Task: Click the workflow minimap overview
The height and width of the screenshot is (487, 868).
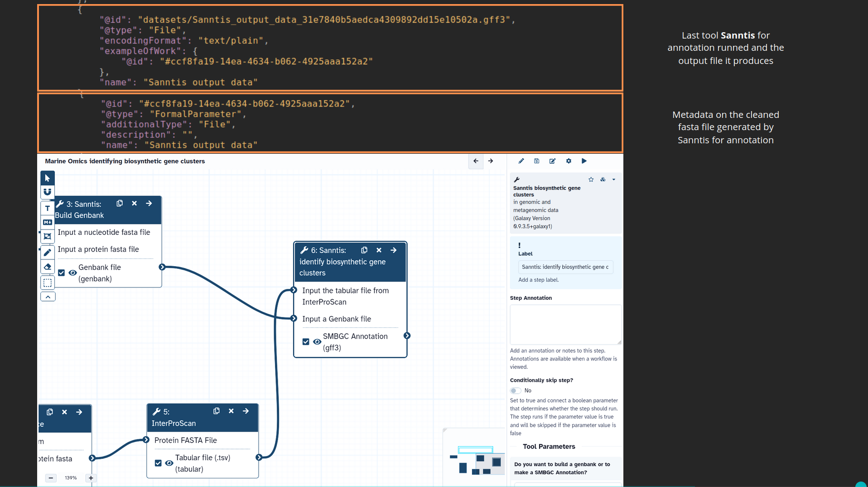Action: coord(474,458)
